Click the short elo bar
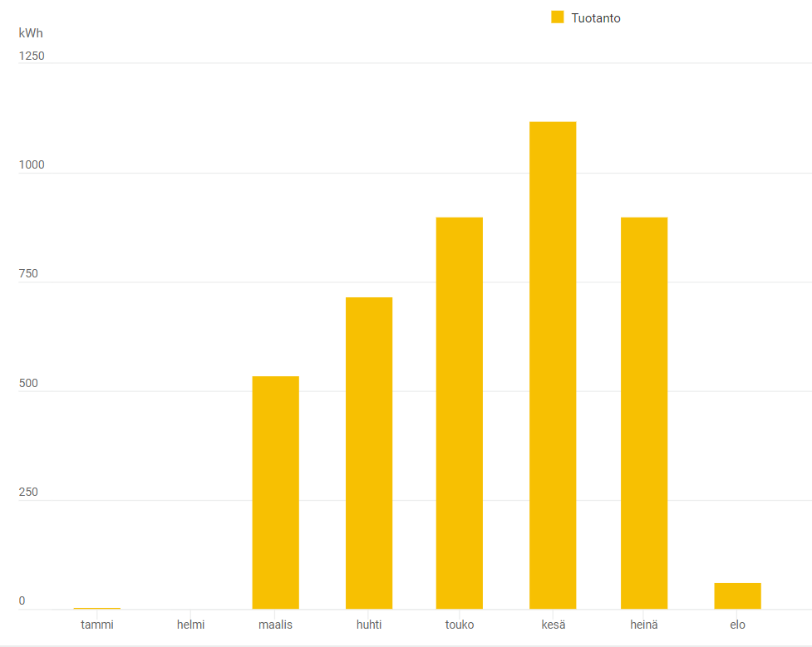 click(x=737, y=596)
